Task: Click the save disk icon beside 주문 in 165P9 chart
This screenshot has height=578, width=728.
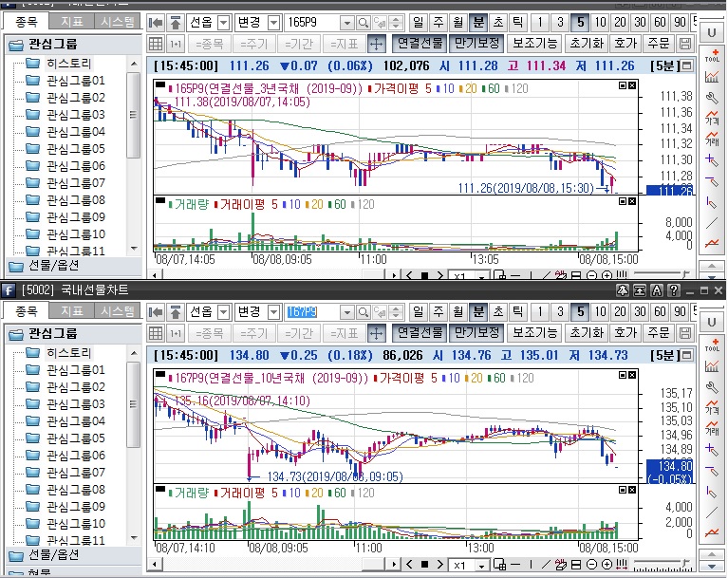Action: [686, 44]
